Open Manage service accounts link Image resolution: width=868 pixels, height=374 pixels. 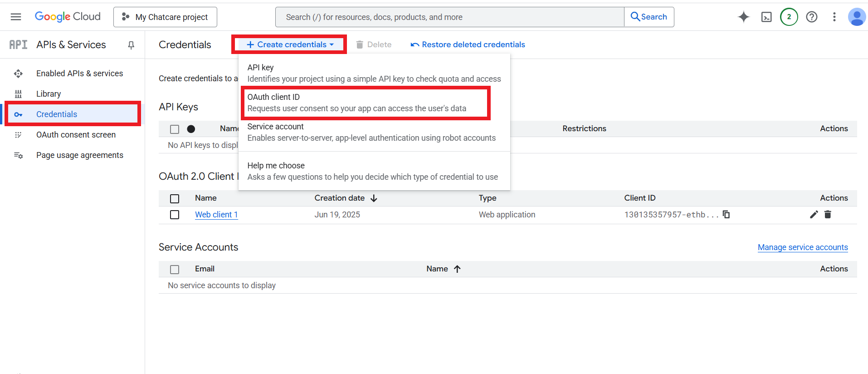click(x=803, y=247)
